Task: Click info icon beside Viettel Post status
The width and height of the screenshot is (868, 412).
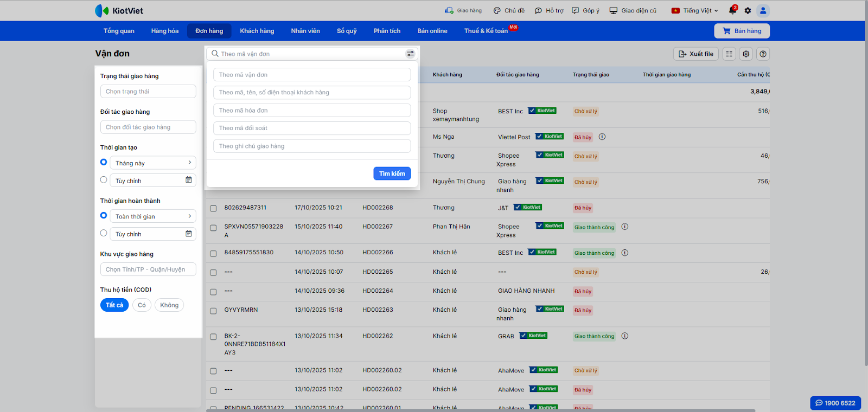Action: [x=602, y=137]
